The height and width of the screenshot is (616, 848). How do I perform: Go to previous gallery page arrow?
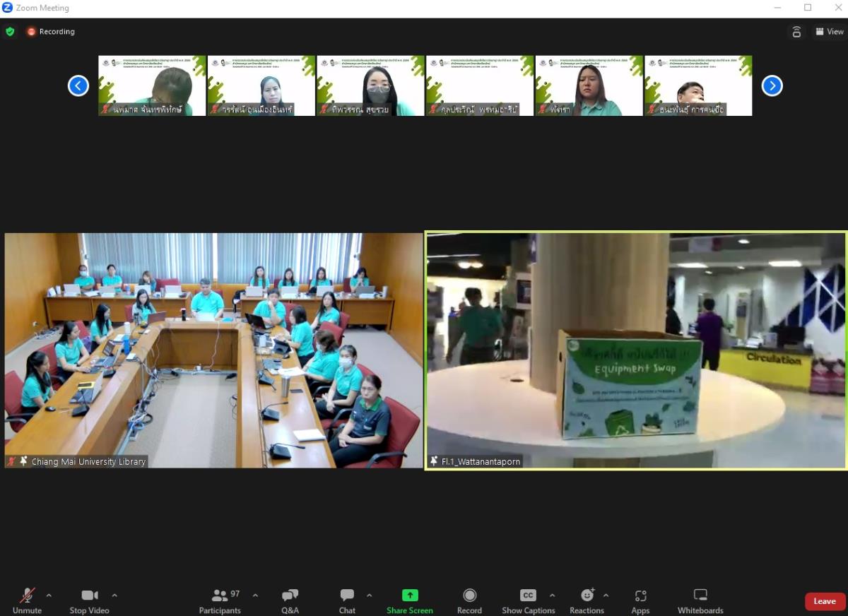pyautogui.click(x=78, y=85)
